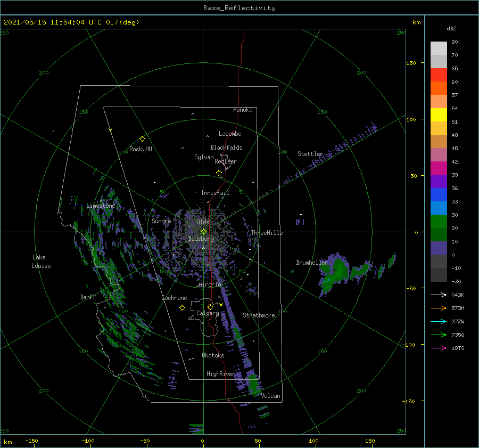The image size is (479, 448).
Task: Pick the yellow swatch between 54 and 51
Action: click(439, 115)
